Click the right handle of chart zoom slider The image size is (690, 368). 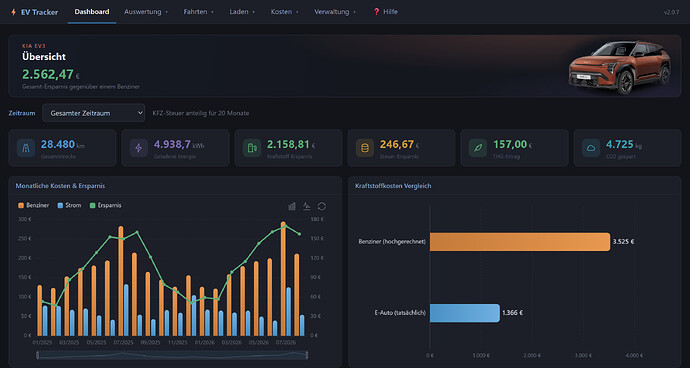[x=307, y=355]
